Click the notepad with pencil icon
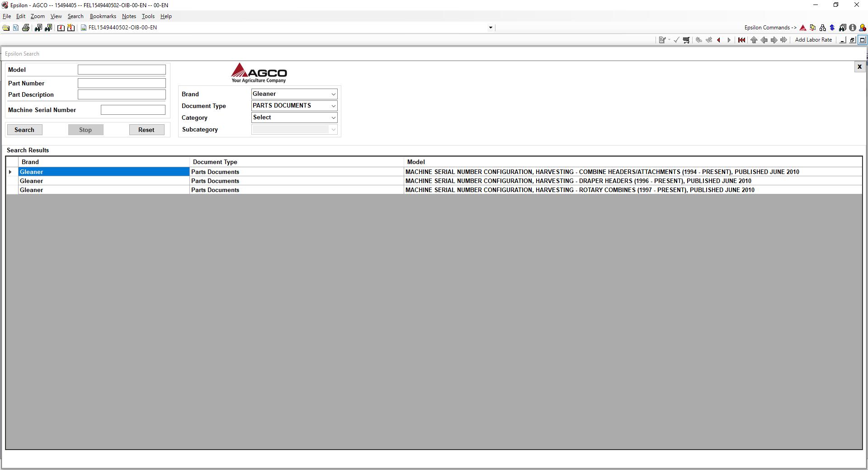The height and width of the screenshot is (470, 868). 662,40
